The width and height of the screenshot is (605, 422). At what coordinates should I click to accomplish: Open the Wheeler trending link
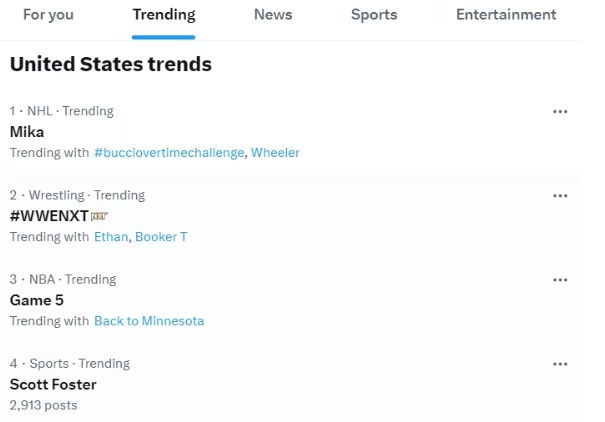point(275,153)
